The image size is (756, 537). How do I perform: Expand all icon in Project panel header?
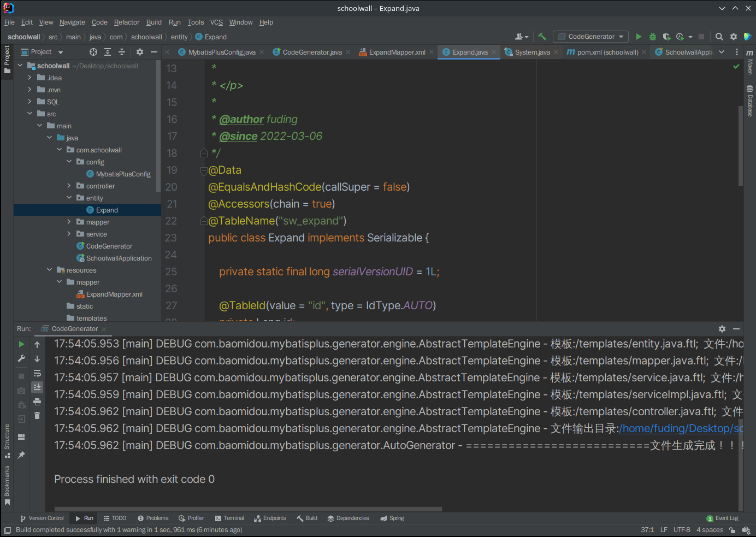pos(108,52)
